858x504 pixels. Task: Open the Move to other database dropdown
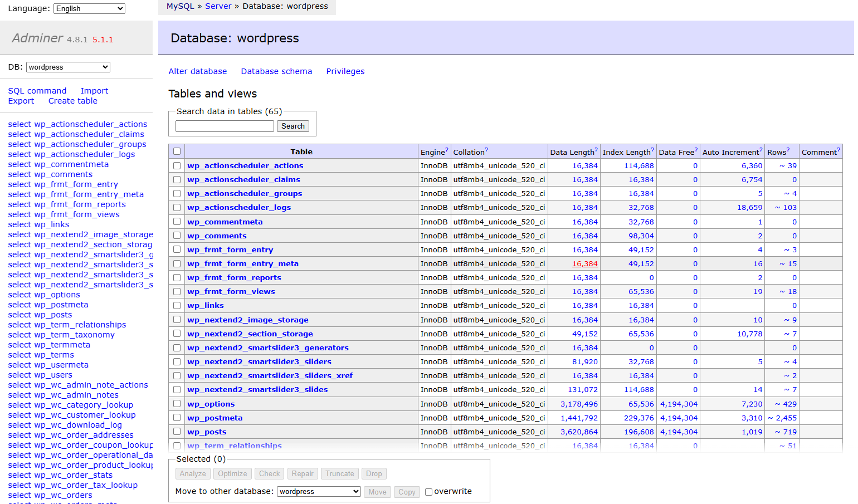(319, 492)
